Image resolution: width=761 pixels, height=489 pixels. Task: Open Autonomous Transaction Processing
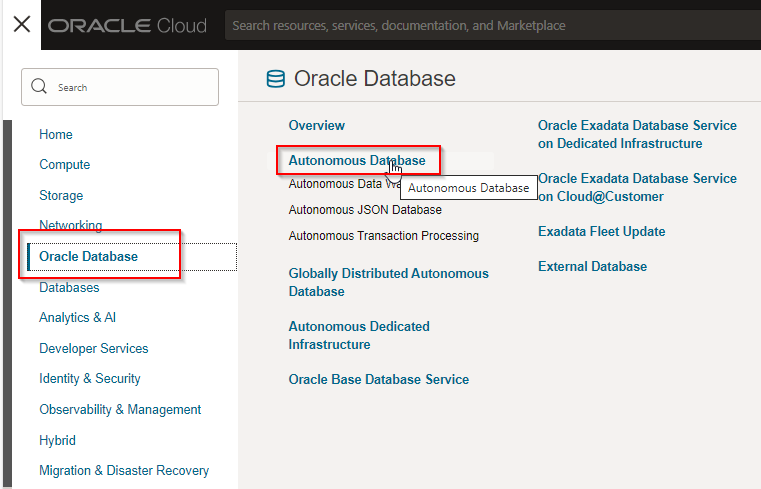click(x=383, y=236)
